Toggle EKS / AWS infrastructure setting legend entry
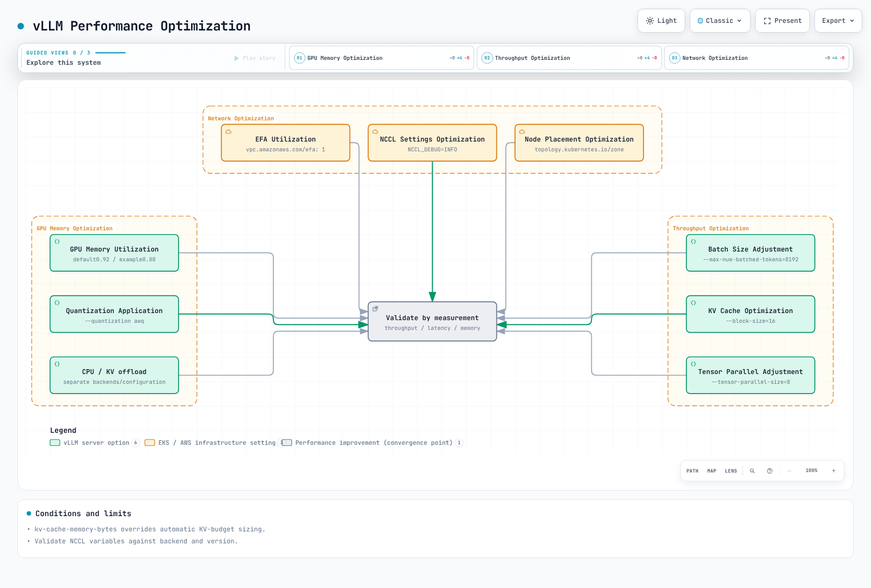The height and width of the screenshot is (588, 871). point(215,443)
